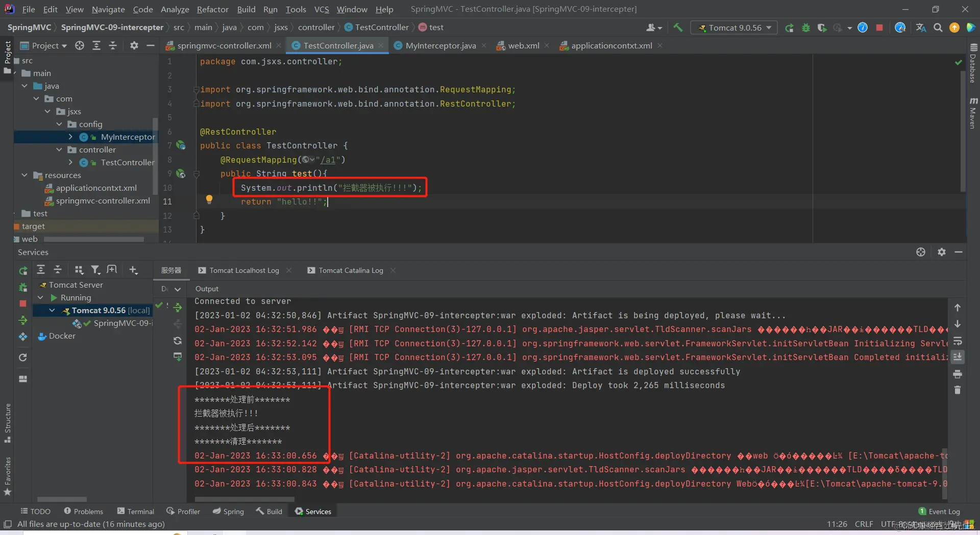This screenshot has height=535, width=980.
Task: Expand all in Project panel toolbar
Action: pyautogui.click(x=96, y=45)
